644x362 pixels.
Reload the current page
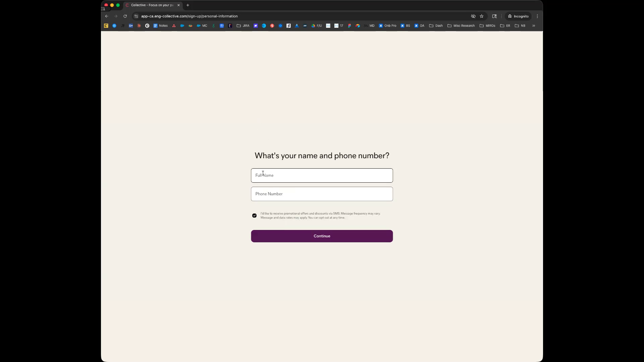(x=125, y=16)
